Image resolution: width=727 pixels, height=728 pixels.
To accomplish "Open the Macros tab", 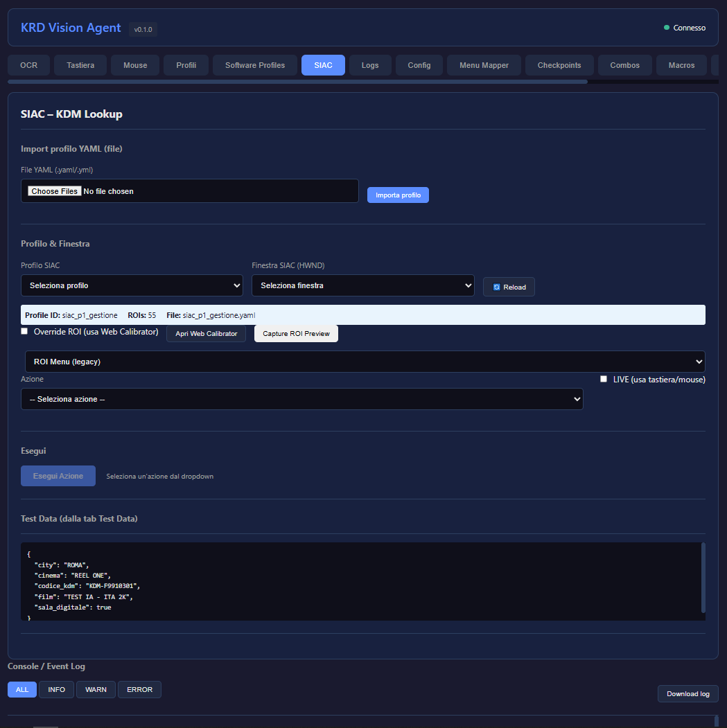I will [681, 65].
